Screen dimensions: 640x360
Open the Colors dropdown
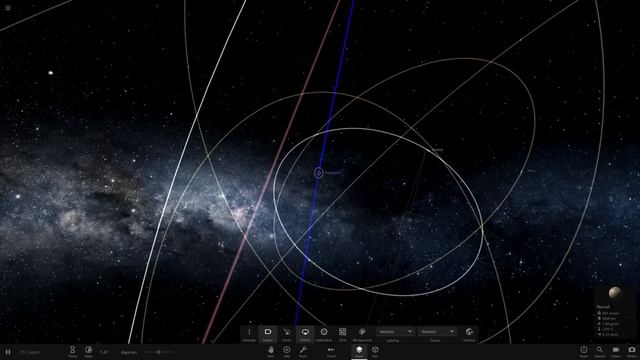tap(437, 331)
